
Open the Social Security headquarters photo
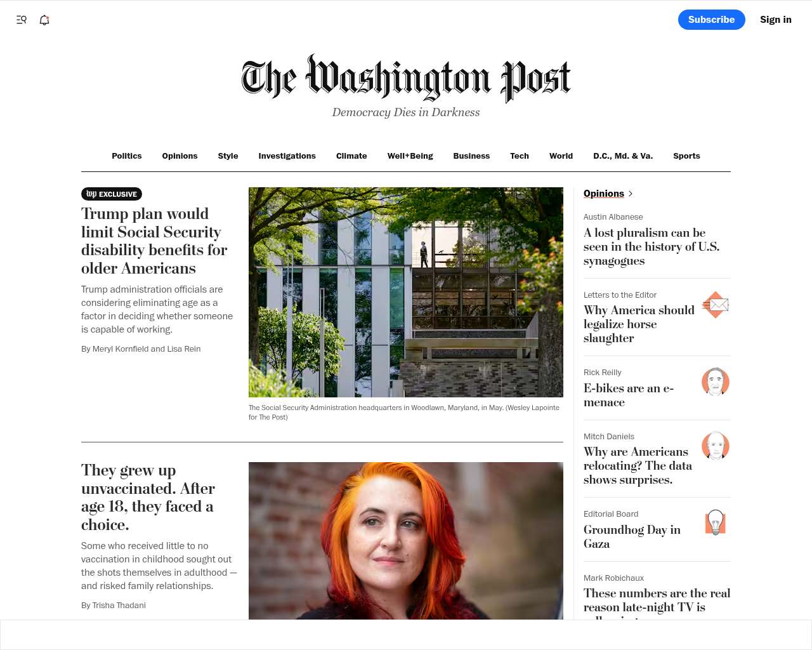[406, 292]
